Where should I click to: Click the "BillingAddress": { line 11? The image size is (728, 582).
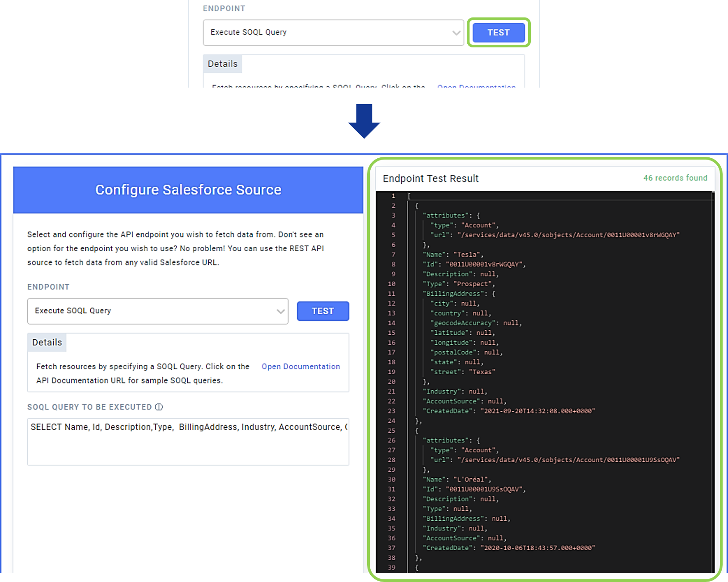coord(458,294)
